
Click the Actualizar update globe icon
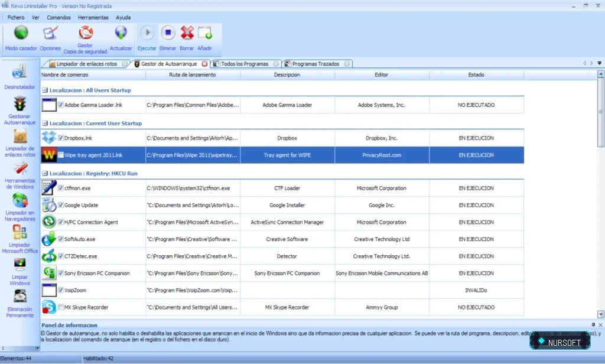click(x=121, y=33)
